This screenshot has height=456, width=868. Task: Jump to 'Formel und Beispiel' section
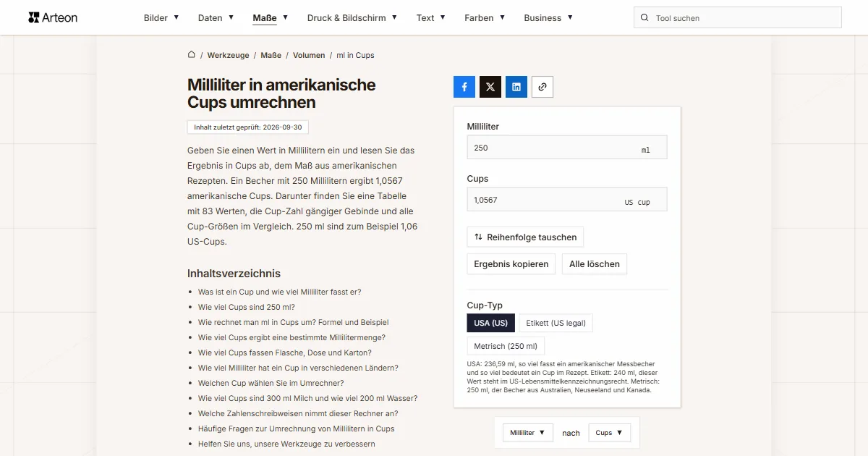[294, 322]
